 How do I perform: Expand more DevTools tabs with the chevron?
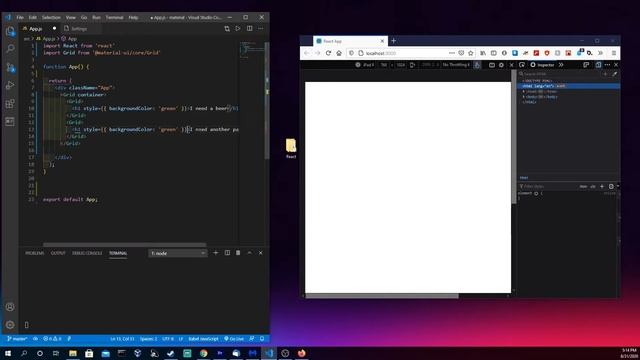561,65
